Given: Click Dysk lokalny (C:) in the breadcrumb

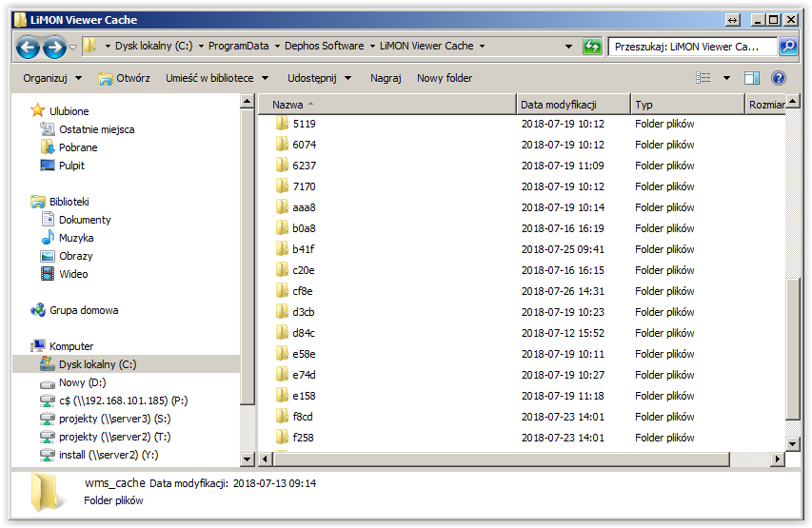Looking at the screenshot, I should (154, 46).
